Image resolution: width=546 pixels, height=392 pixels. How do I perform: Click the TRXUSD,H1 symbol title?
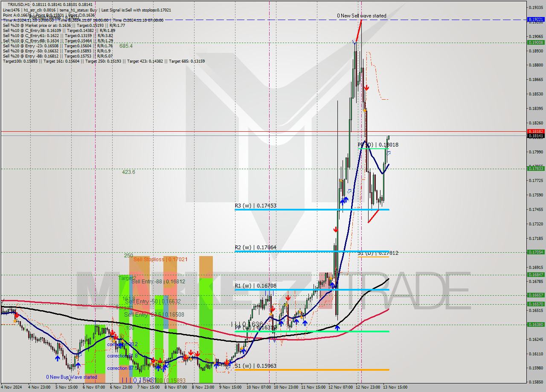(18, 4)
